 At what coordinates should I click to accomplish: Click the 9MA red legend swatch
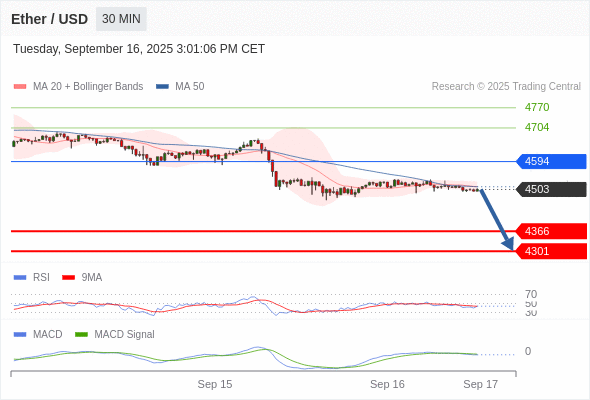68,278
